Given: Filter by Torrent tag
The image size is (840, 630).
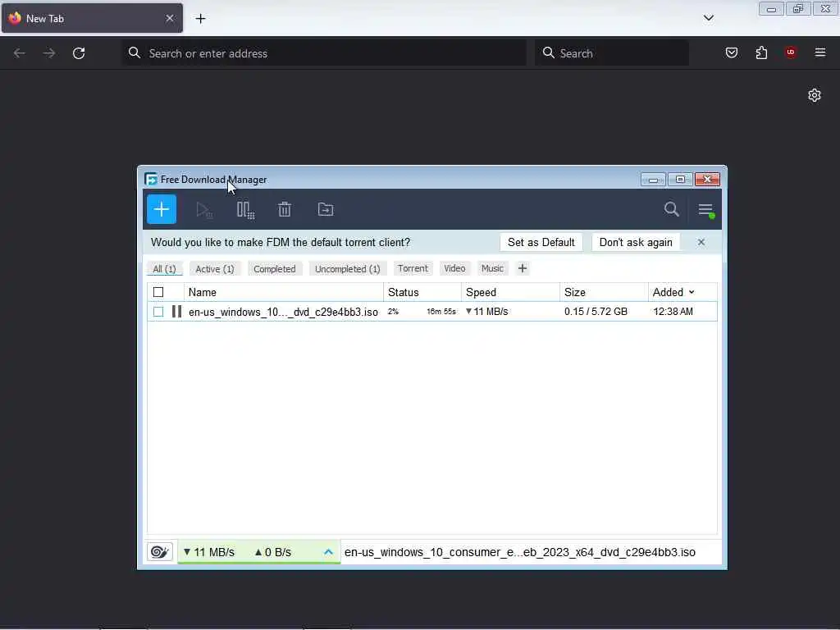Looking at the screenshot, I should [413, 268].
